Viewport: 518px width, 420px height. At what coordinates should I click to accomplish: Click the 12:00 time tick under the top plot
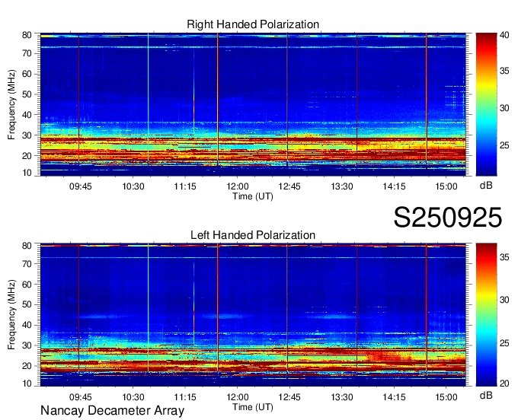pos(237,186)
